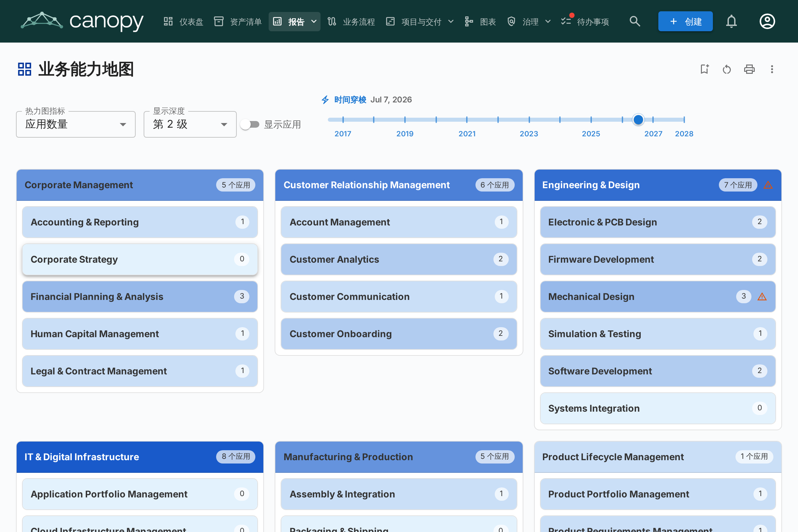Click the 创建 button
Screen dimensions: 798x532
pyautogui.click(x=685, y=21)
